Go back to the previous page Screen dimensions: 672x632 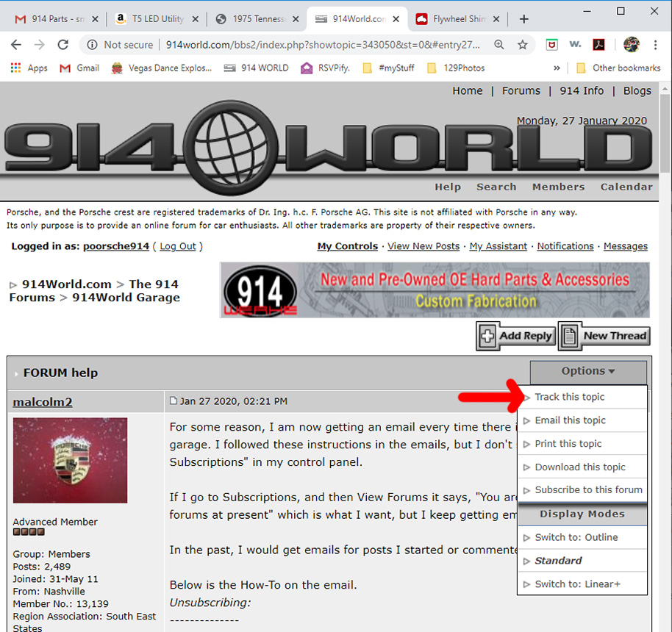click(16, 45)
